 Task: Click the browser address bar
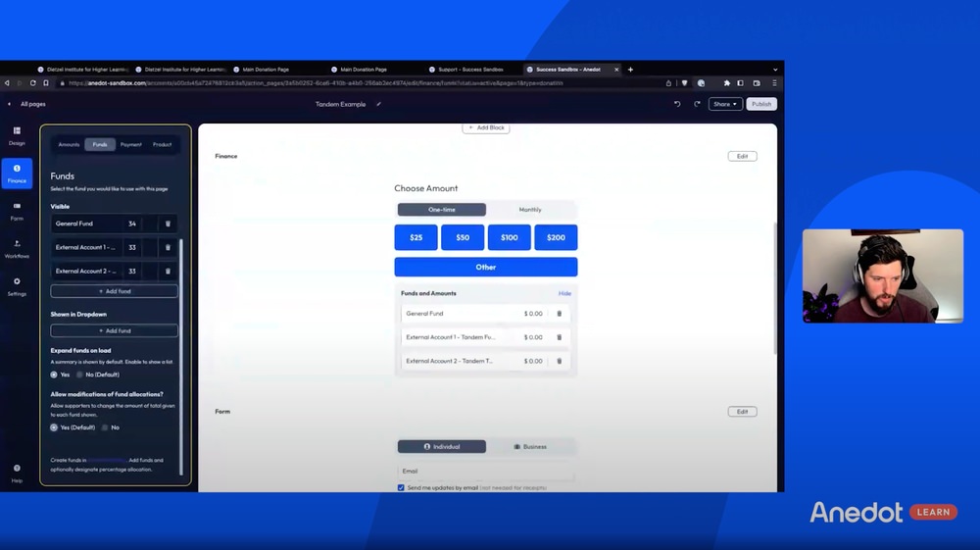pos(363,83)
